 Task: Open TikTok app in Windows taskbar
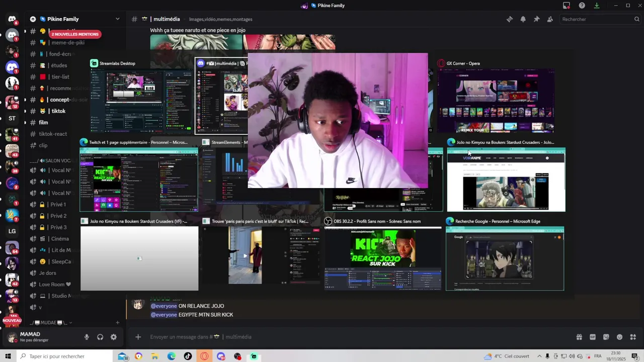pos(188,356)
